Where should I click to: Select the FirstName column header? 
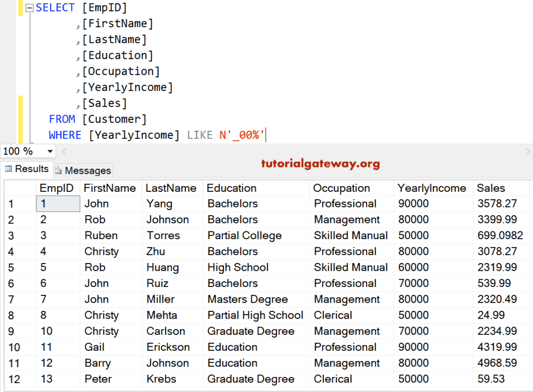click(110, 188)
